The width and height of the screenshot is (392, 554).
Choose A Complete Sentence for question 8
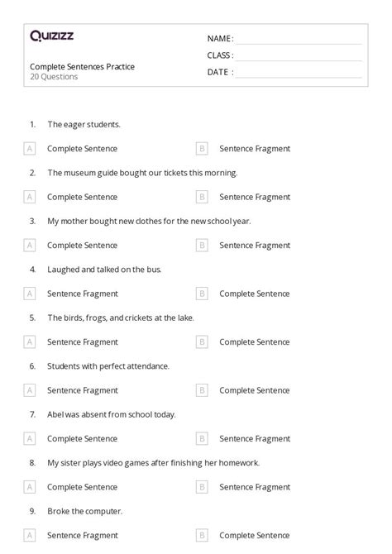30,487
